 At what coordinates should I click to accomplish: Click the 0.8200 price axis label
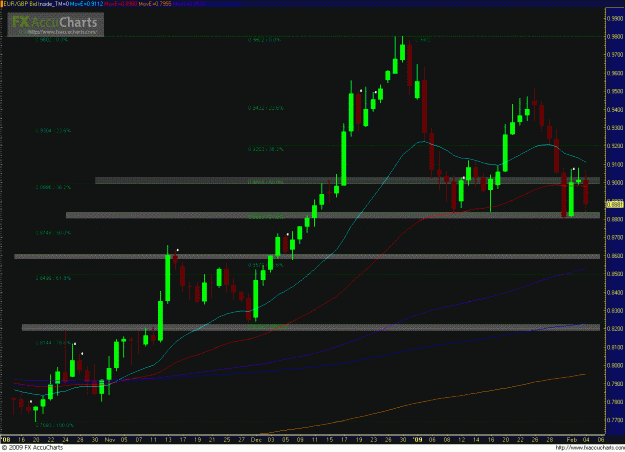[616, 328]
